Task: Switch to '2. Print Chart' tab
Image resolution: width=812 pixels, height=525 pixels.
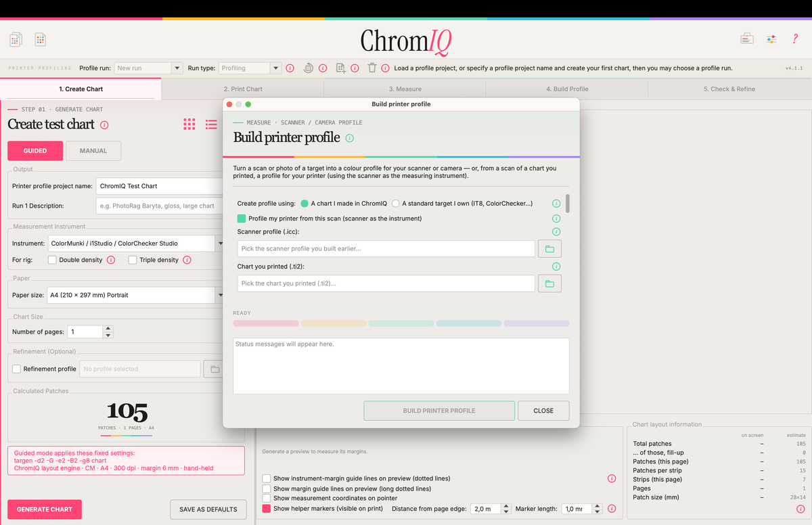Action: coord(243,89)
